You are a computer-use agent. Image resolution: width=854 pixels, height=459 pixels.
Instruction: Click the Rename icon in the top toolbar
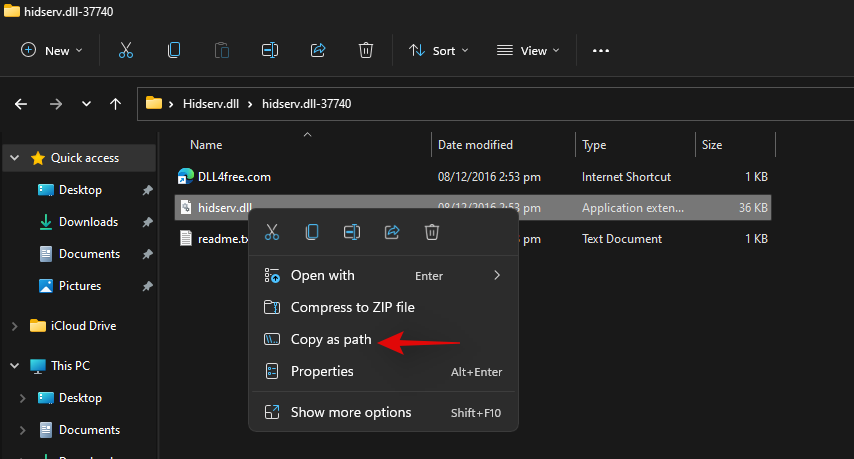point(270,50)
